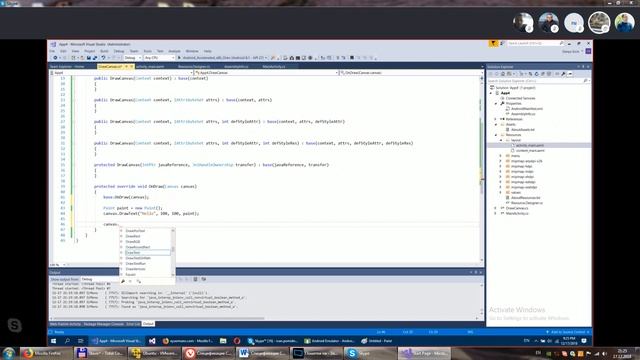Click the Windows Start button on the inner taskbar
The height and width of the screenshot is (360, 640).
point(53,341)
